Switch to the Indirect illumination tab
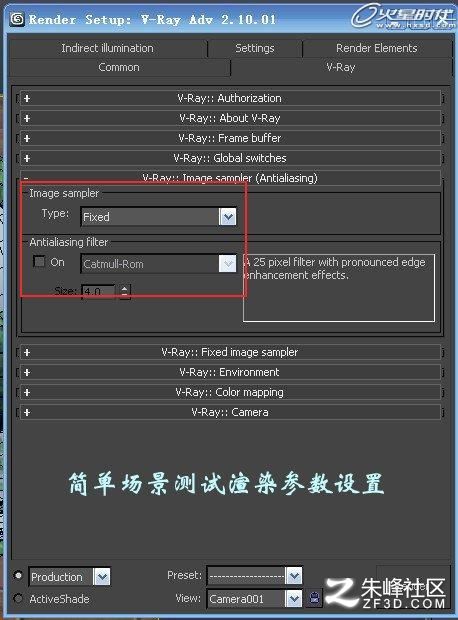Image resolution: width=458 pixels, height=620 pixels. pos(108,48)
